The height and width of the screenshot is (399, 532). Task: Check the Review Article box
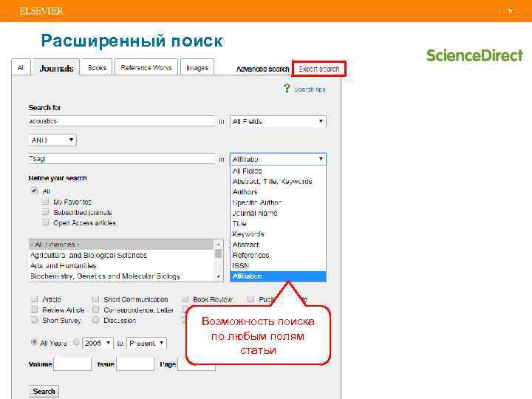pyautogui.click(x=34, y=310)
